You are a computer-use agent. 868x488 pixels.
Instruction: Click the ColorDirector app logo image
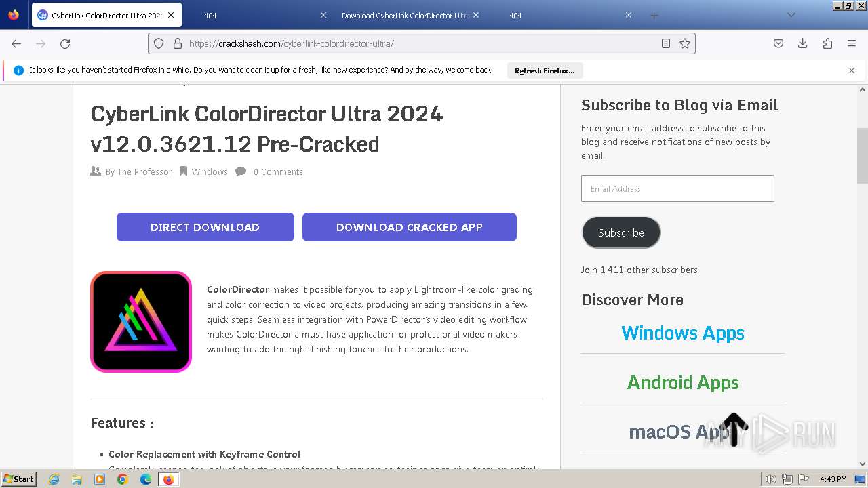(x=141, y=322)
